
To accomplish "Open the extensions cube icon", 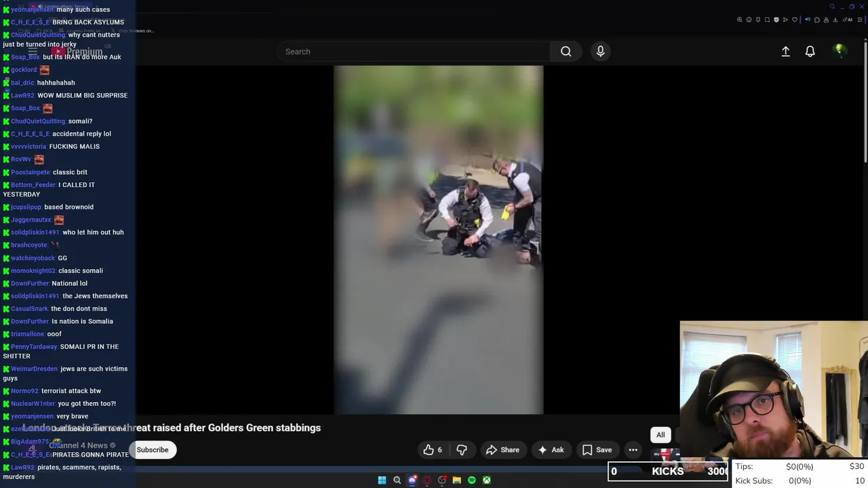I will tap(817, 20).
